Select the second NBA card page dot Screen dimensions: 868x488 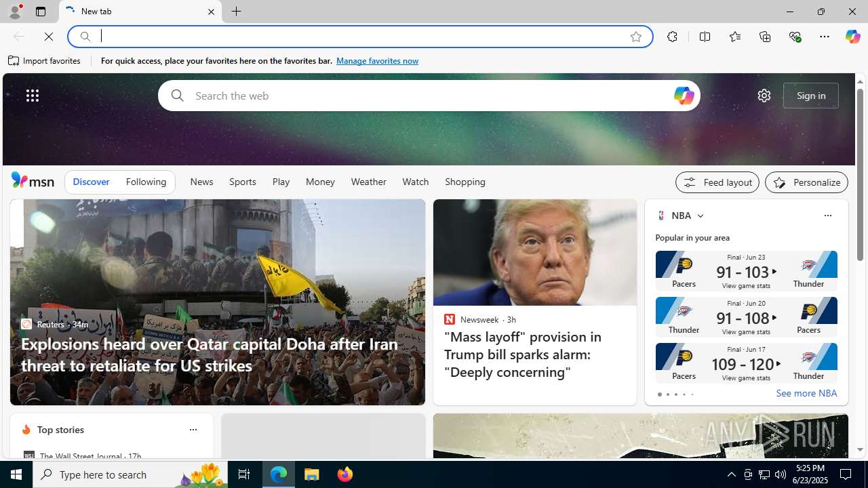pyautogui.click(x=667, y=394)
